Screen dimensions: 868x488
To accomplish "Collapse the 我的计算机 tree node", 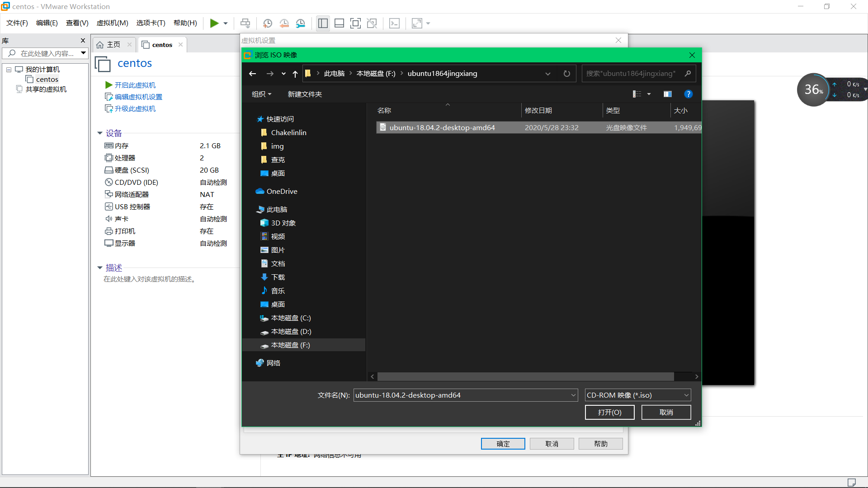I will click(9, 70).
